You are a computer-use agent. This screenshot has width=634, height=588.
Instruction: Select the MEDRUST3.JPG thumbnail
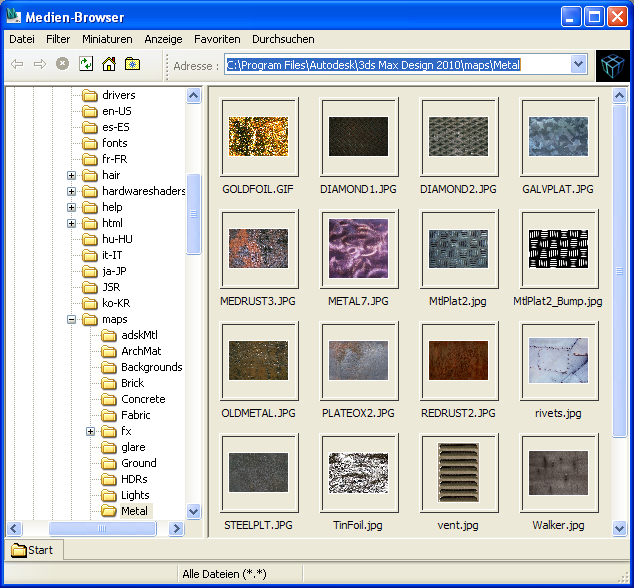coord(259,249)
